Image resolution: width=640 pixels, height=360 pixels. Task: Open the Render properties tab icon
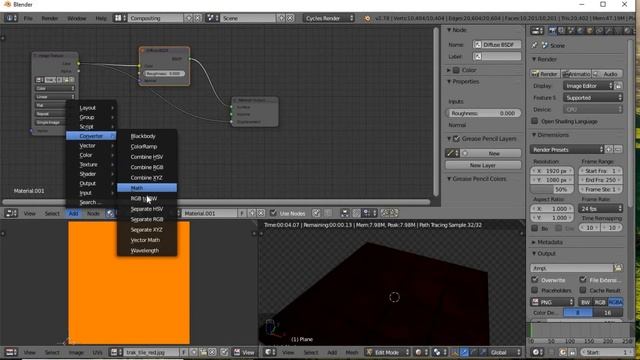[x=552, y=31]
